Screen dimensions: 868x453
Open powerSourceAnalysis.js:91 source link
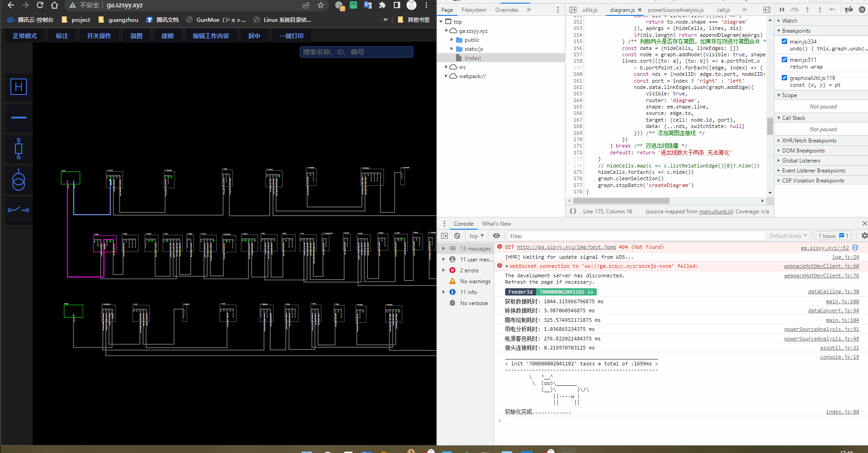click(x=821, y=329)
